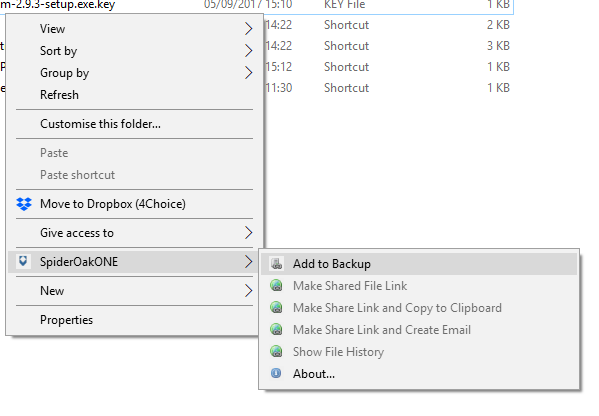
Task: Click the icon beside Make Share Link and Copy to Clipboard
Action: coord(276,308)
